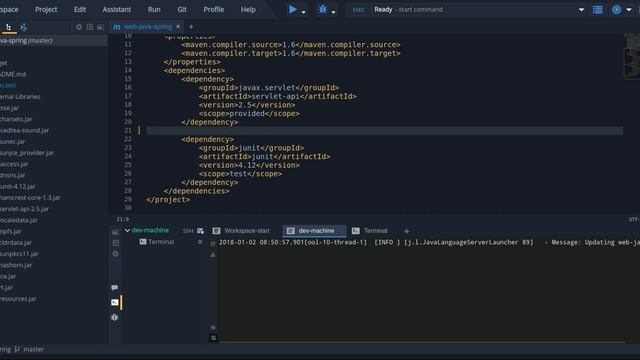This screenshot has width=640, height=360.
Task: Close the Terminal process in tree
Action: coord(200,242)
